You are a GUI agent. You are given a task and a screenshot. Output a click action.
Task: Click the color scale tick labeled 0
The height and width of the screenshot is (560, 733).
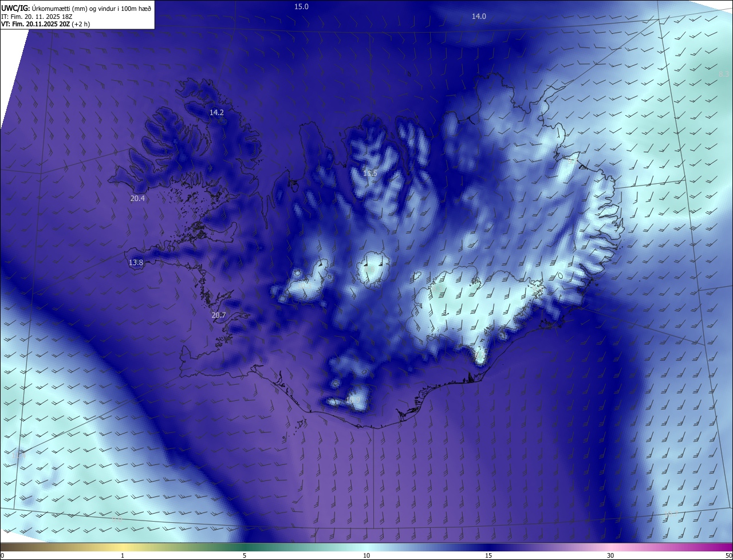[2, 556]
